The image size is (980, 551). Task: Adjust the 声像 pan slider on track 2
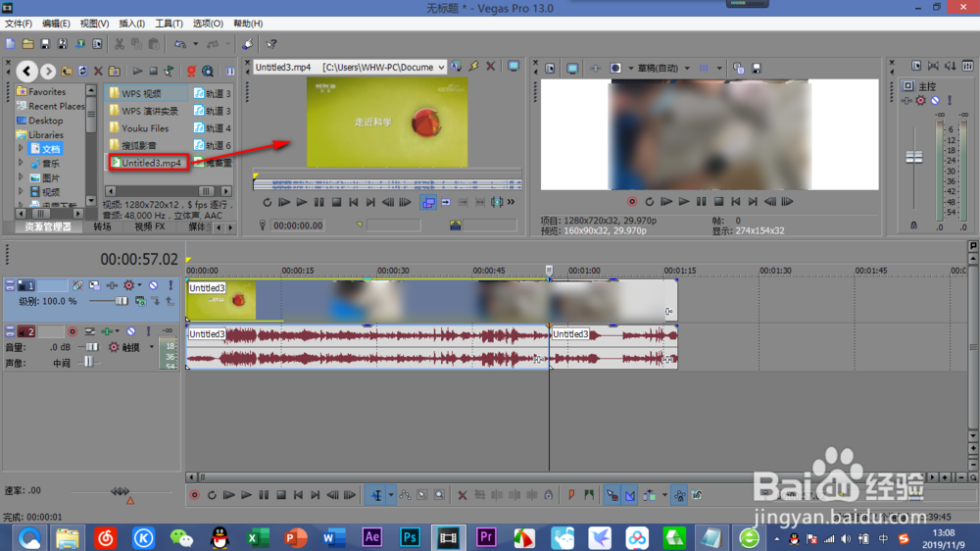(88, 362)
